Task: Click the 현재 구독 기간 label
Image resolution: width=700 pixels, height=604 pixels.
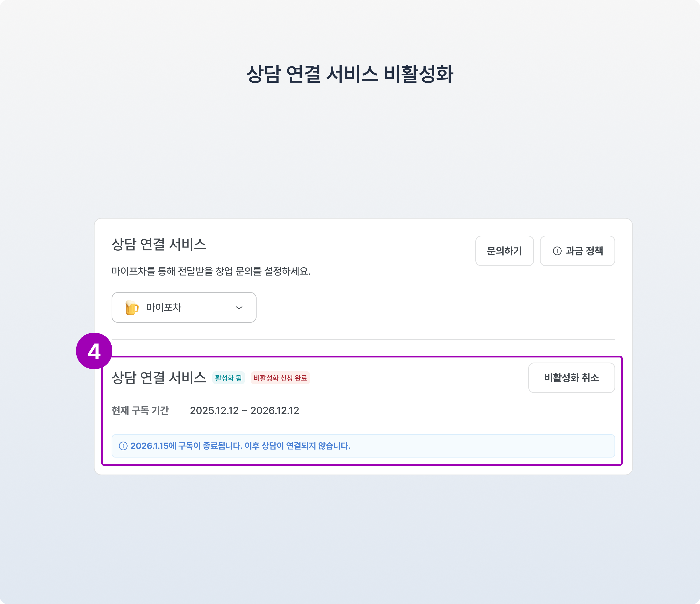Action: 140,410
